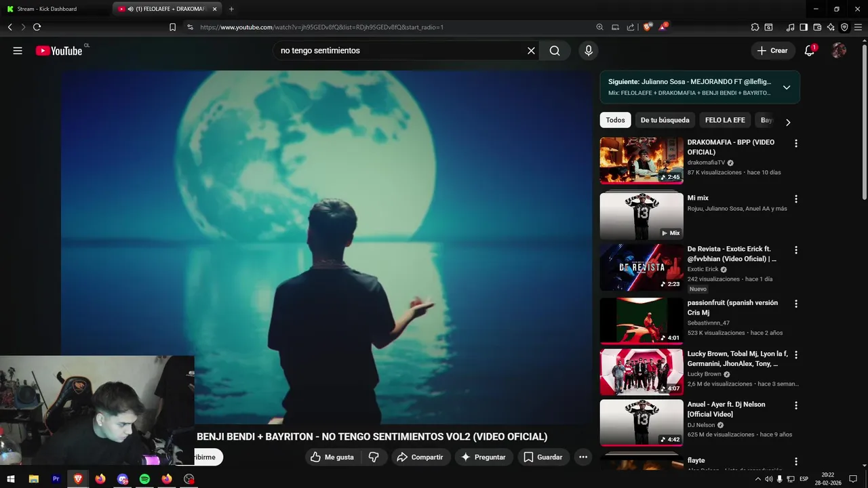Click drakomafiaTV channel name
This screenshot has height=488, width=868.
pos(706,163)
